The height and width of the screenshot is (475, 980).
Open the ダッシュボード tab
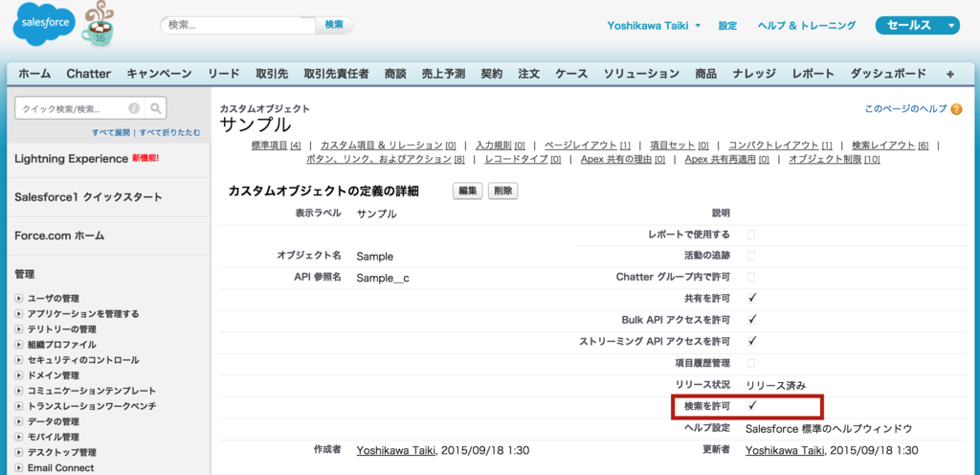point(888,74)
